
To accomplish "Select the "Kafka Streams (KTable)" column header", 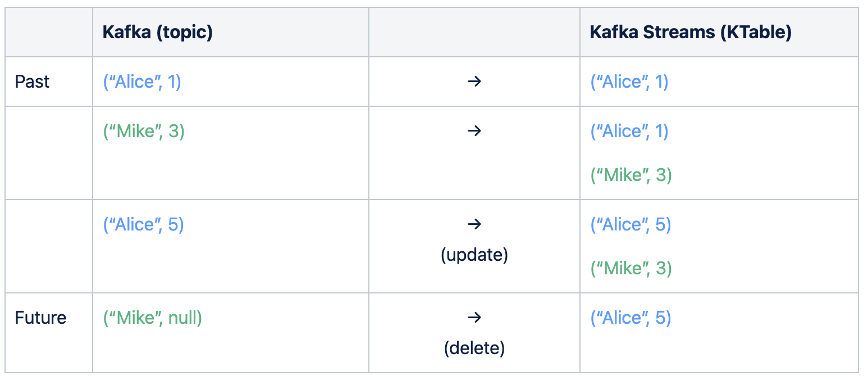I will [691, 32].
